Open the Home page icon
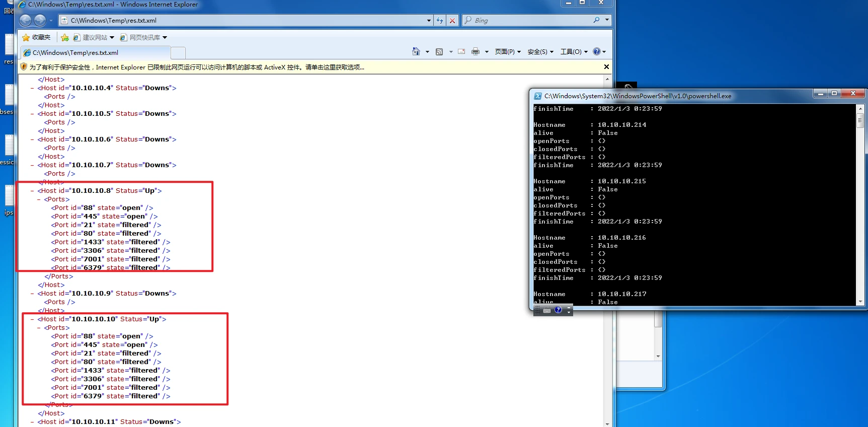 coord(416,52)
